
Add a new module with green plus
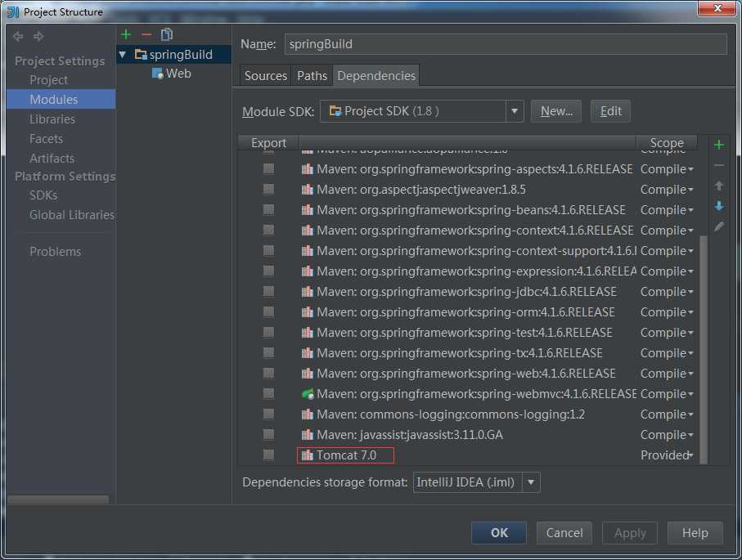click(126, 34)
